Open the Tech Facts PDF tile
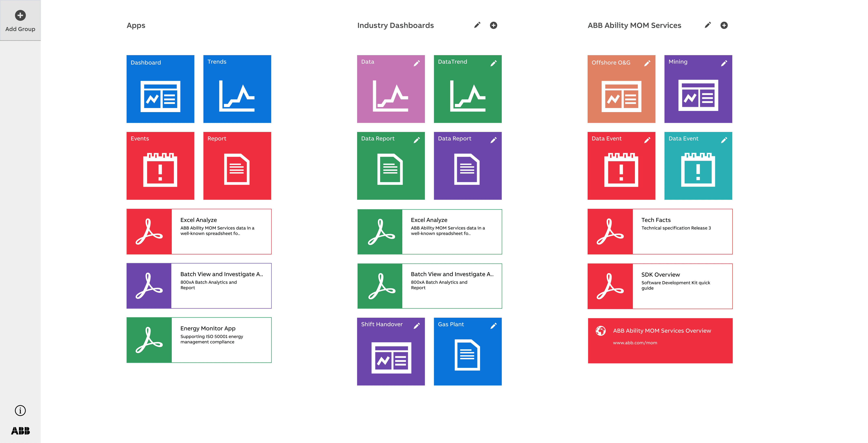Viewport: 868px width, 443px height. coord(660,232)
